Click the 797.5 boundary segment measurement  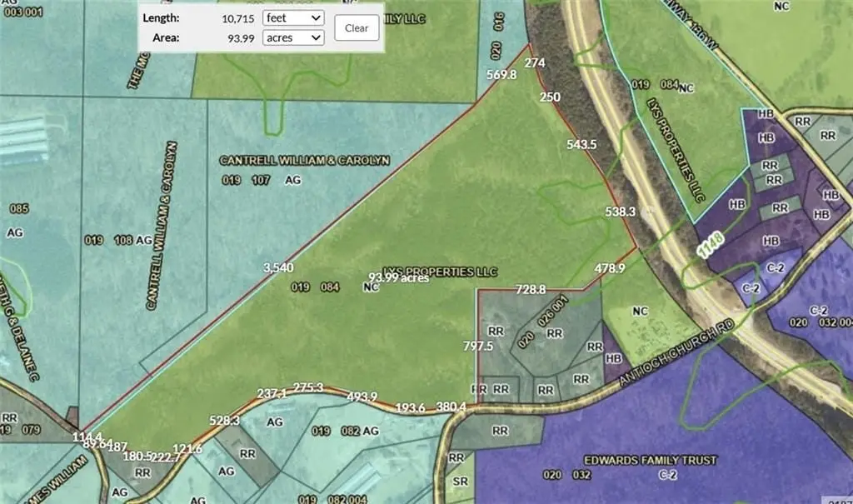click(x=478, y=345)
